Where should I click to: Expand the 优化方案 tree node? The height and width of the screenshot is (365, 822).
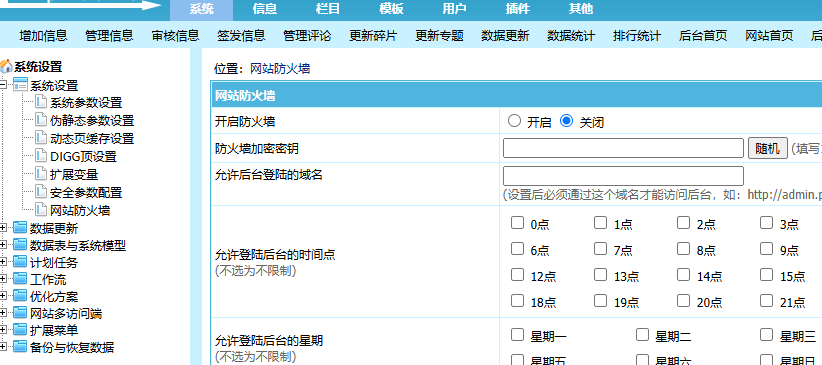click(3, 296)
